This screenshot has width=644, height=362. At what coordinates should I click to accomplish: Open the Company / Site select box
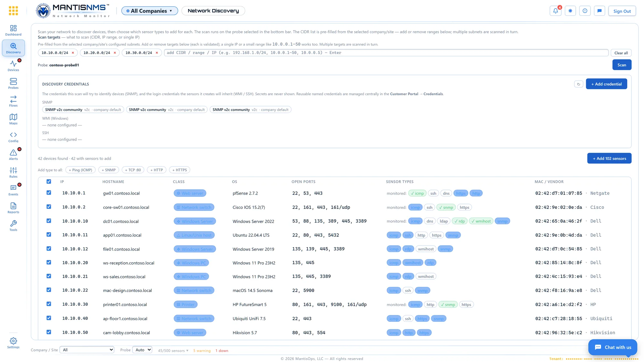tap(87, 350)
